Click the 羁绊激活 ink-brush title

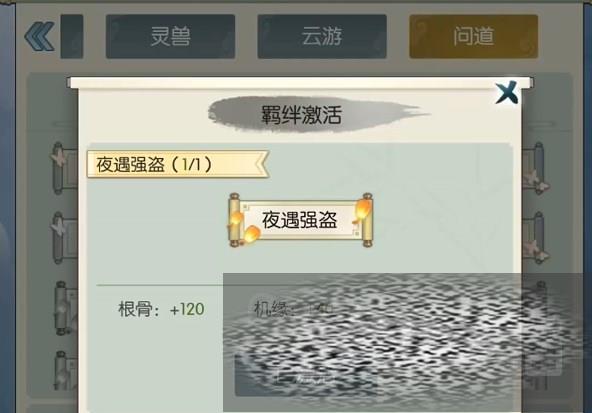(x=302, y=114)
